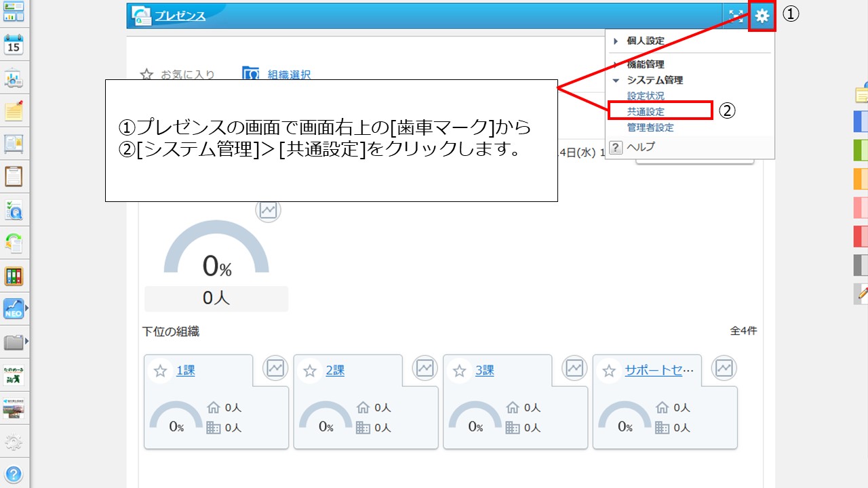Open the chart icon on the 2課 card

(425, 368)
